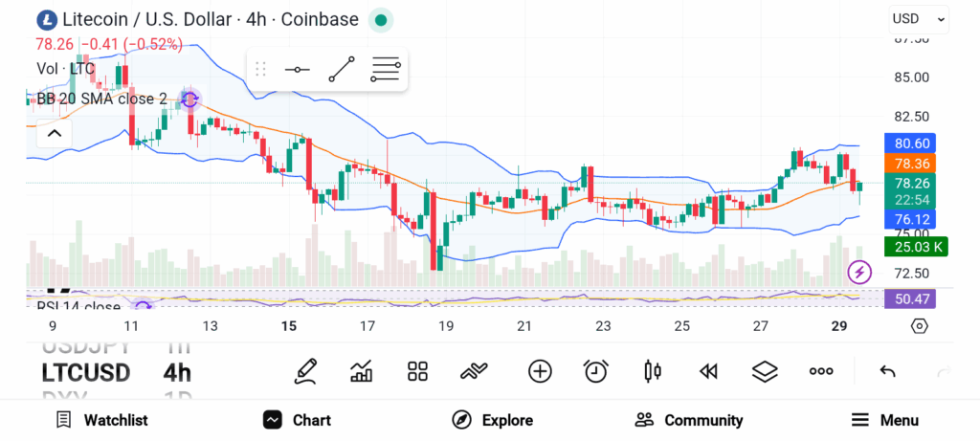The image size is (980, 441).
Task: Start bar replay rewind icon
Action: [x=708, y=371]
